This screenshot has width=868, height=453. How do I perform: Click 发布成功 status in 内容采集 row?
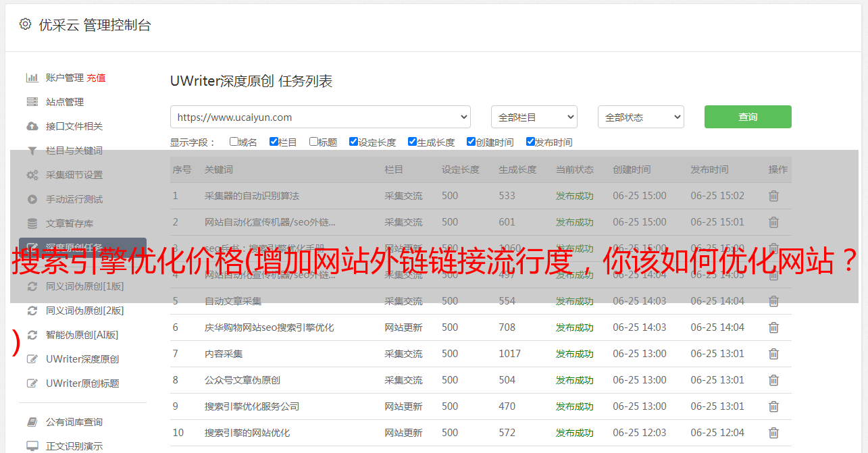tap(575, 354)
